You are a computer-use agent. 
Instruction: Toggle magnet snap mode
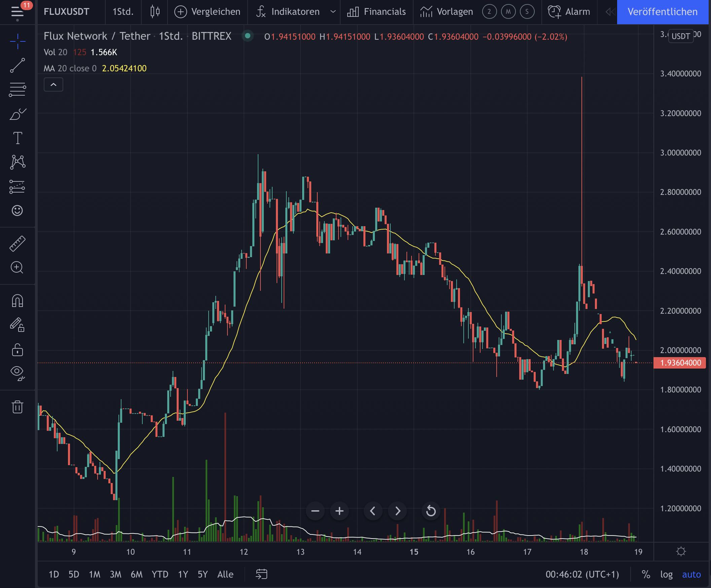(17, 301)
